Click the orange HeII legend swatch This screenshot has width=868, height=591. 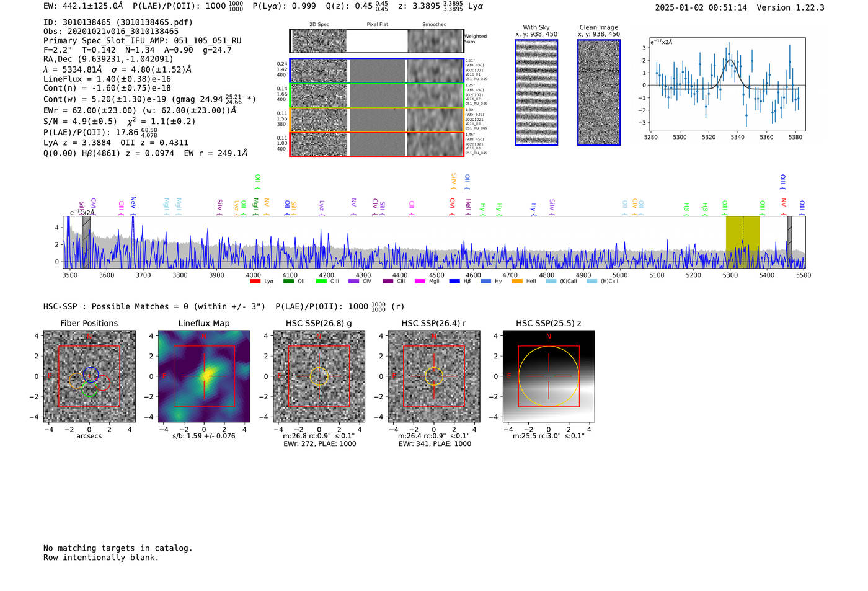[x=517, y=282]
